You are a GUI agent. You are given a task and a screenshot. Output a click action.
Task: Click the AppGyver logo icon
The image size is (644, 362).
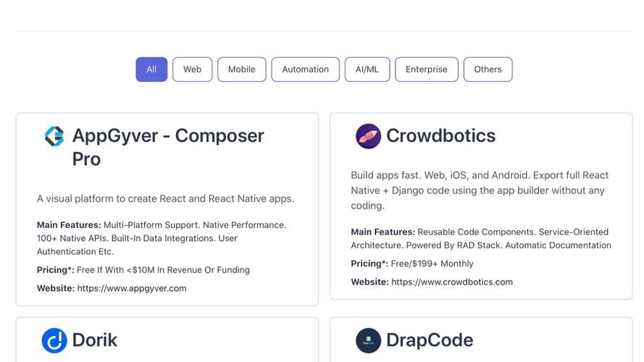click(54, 136)
